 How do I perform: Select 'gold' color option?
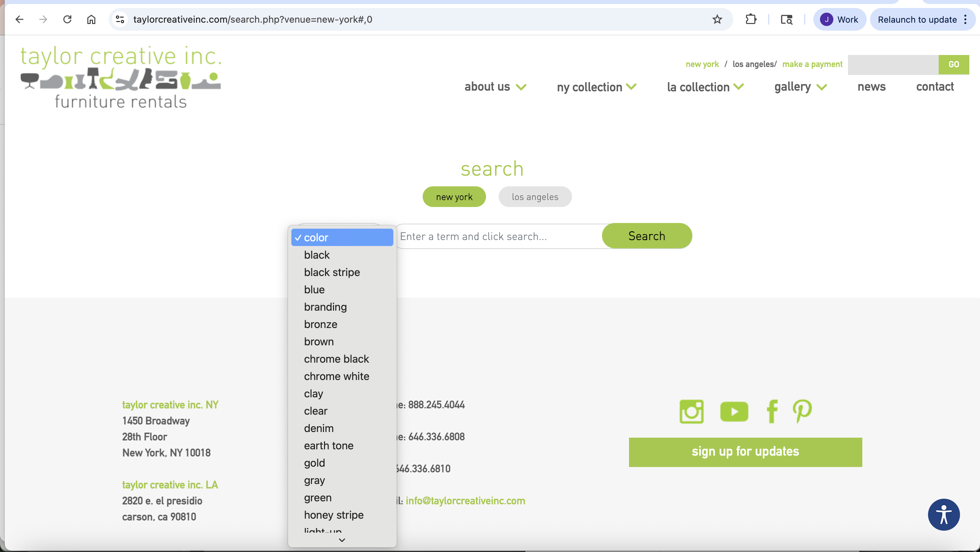tap(342, 463)
